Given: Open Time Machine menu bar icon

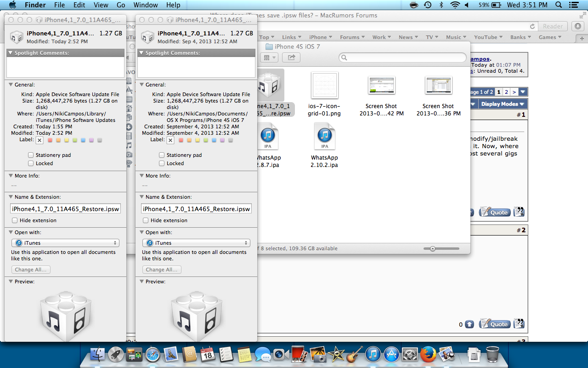Looking at the screenshot, I should [428, 5].
